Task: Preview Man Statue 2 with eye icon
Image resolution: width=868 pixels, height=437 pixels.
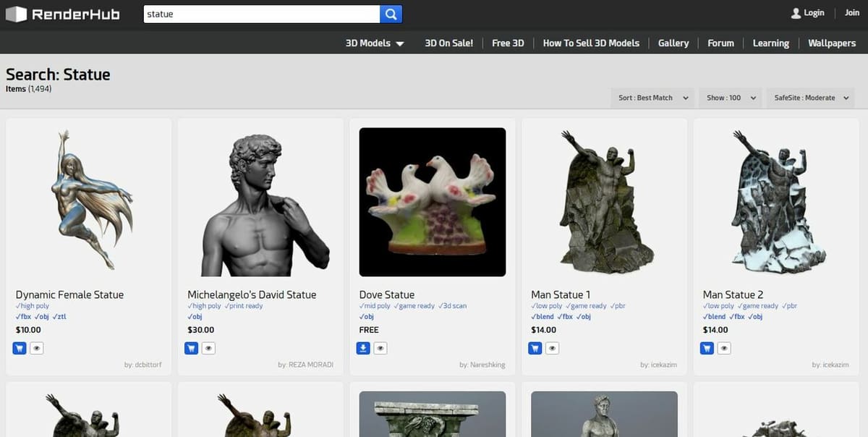Action: 724,348
